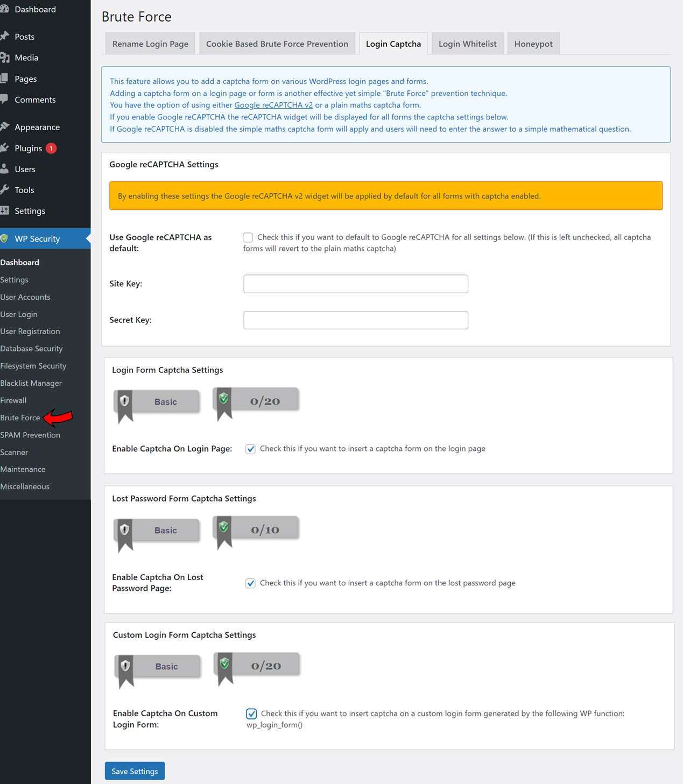The height and width of the screenshot is (784, 683).
Task: Click the Media library icon
Action: 4,57
